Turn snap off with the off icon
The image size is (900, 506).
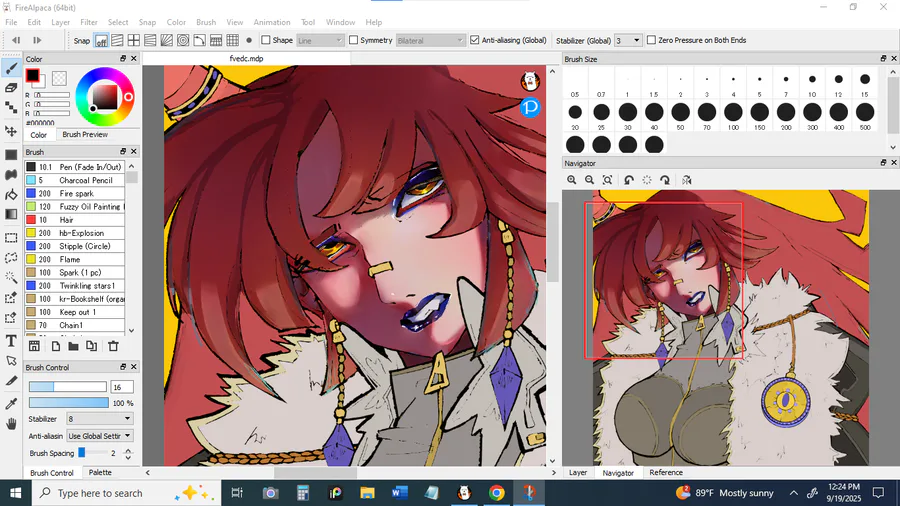(x=101, y=41)
